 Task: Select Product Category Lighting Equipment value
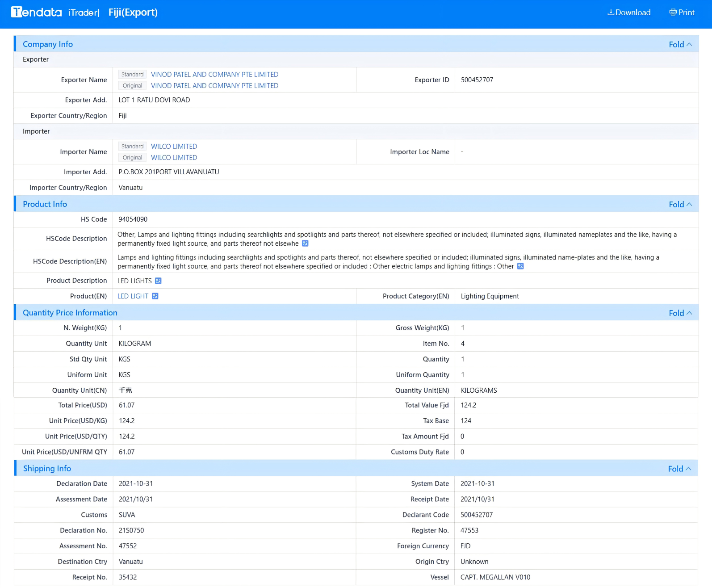pos(490,296)
